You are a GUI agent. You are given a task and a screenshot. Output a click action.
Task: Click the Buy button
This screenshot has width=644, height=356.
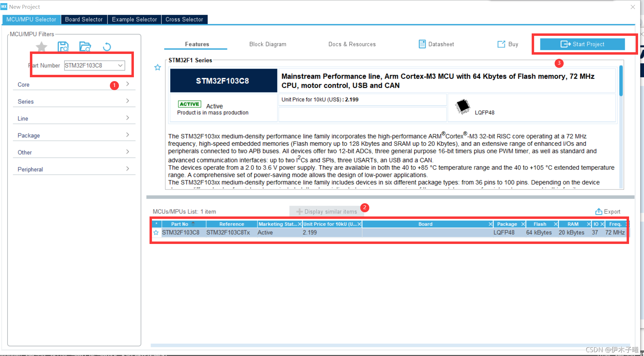[x=508, y=44]
